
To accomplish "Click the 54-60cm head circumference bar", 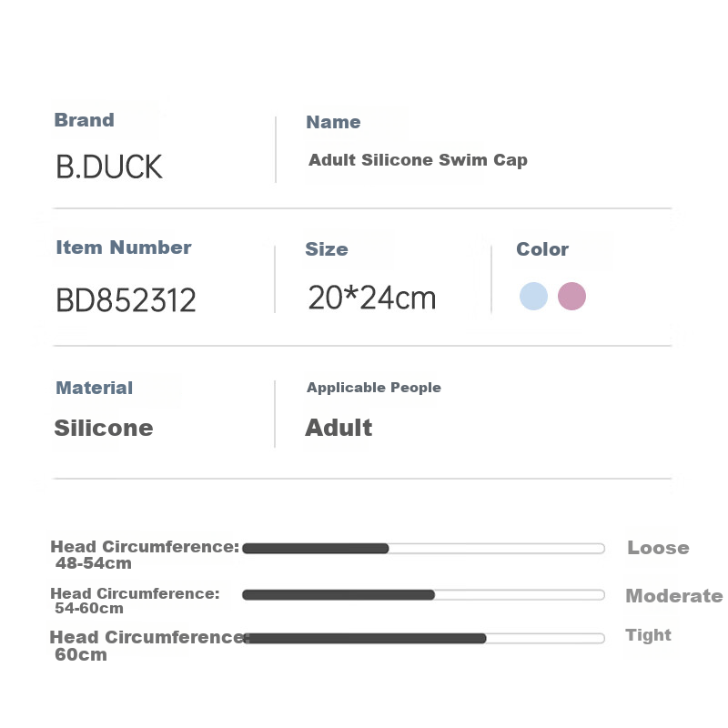I will (x=423, y=594).
